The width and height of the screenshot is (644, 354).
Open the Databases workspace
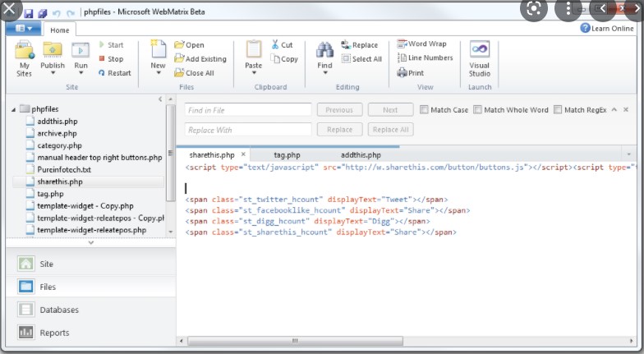coord(90,310)
